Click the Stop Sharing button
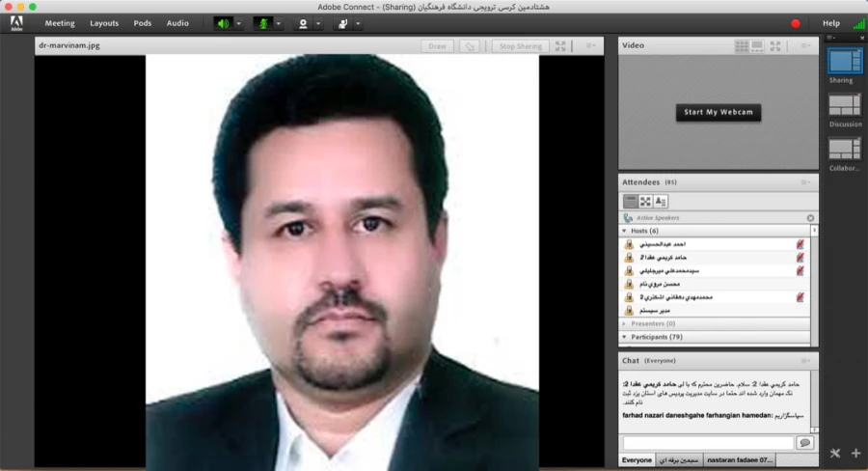The image size is (868, 471). pyautogui.click(x=520, y=45)
